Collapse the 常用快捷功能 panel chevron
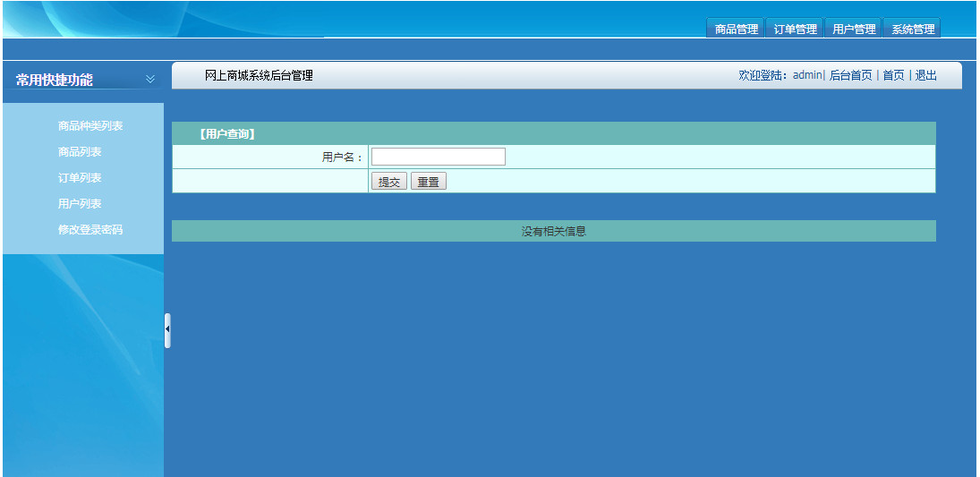This screenshot has height=477, width=980. click(150, 80)
